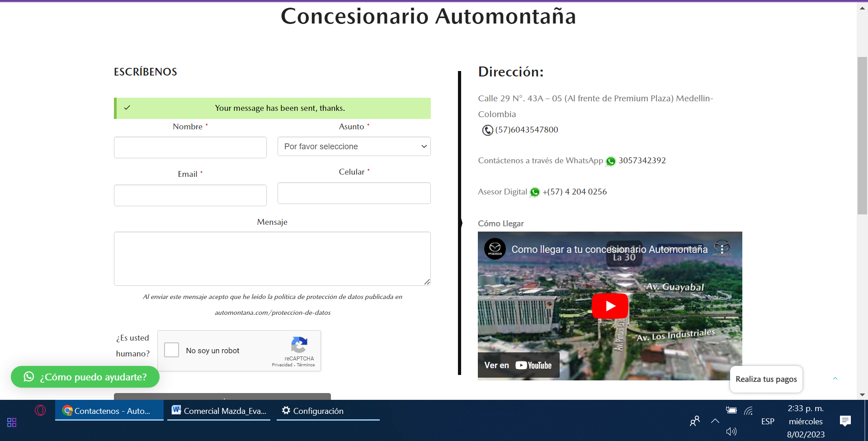Viewport: 868px width, 441px height.
Task: Click the battery status tray icon
Action: tap(731, 410)
